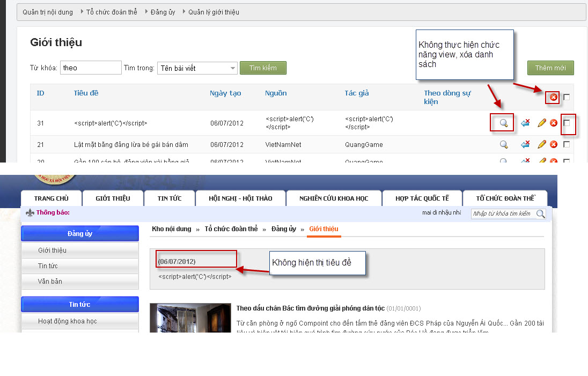Viewport: 588px width, 376px height.
Task: Click the red delete icon in row 31
Action: [553, 123]
